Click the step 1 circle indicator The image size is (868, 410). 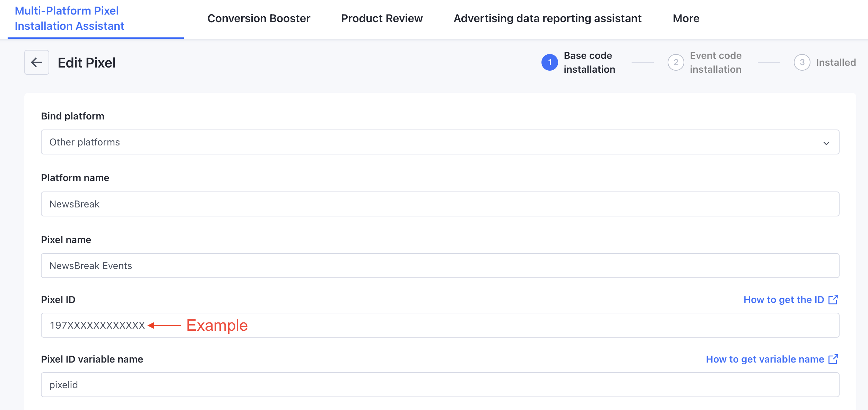(x=549, y=62)
